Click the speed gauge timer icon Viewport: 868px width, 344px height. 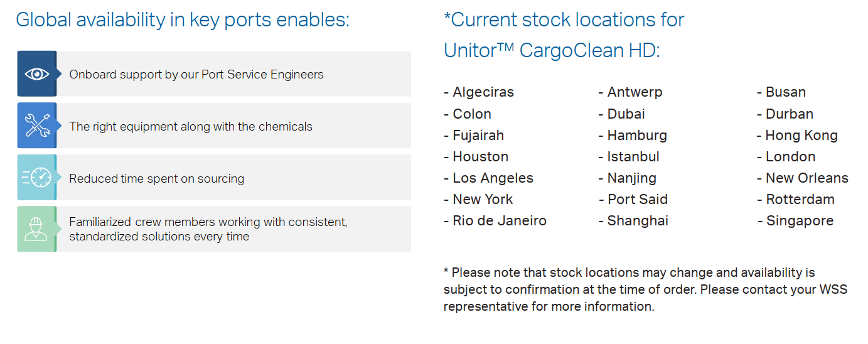37,178
